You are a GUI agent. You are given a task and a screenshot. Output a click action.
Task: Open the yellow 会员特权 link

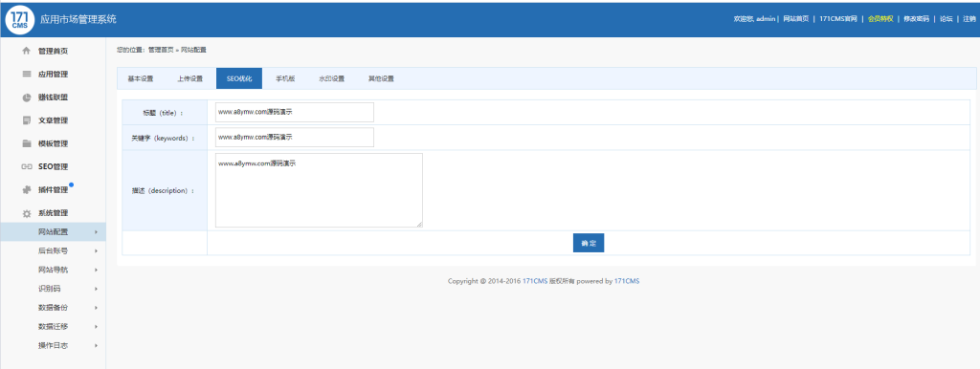tap(880, 19)
